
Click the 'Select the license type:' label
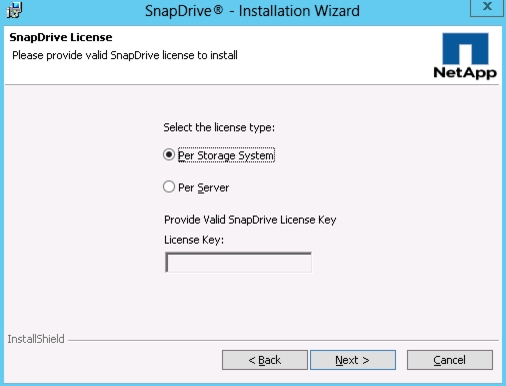[219, 127]
